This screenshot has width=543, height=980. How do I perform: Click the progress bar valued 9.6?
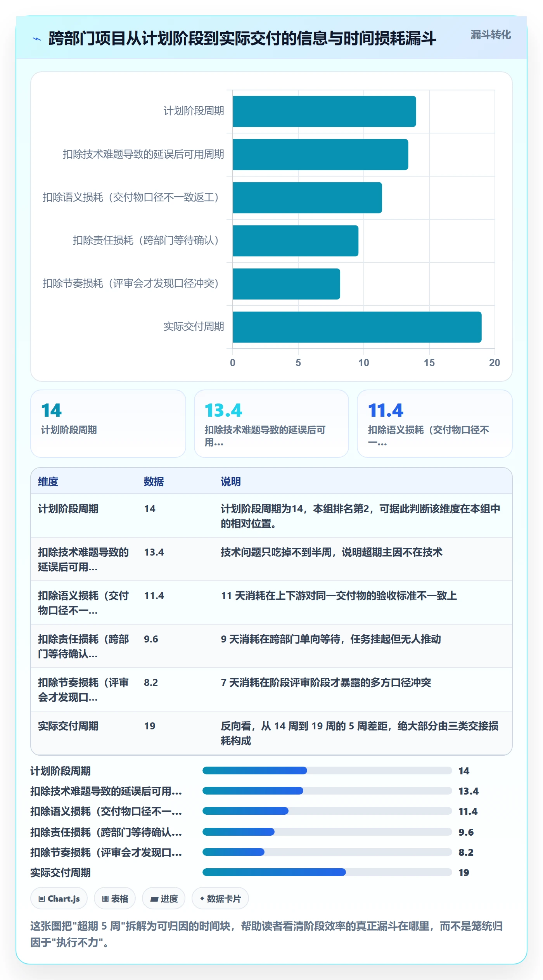pyautogui.click(x=327, y=831)
